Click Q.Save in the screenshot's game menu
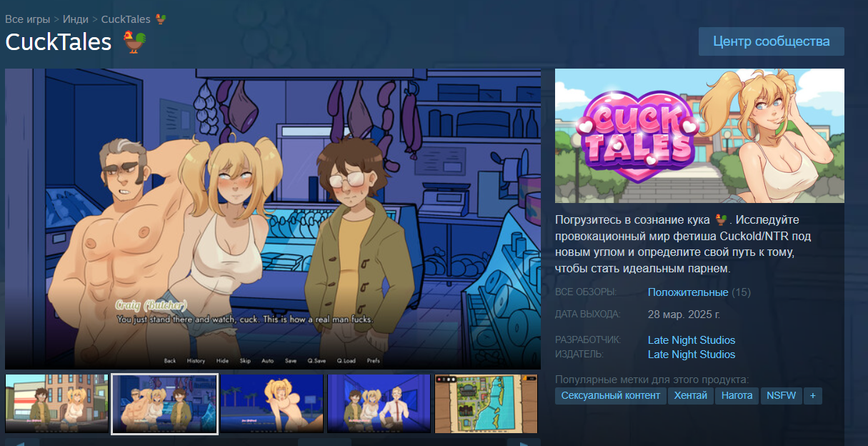The image size is (868, 446). point(316,361)
